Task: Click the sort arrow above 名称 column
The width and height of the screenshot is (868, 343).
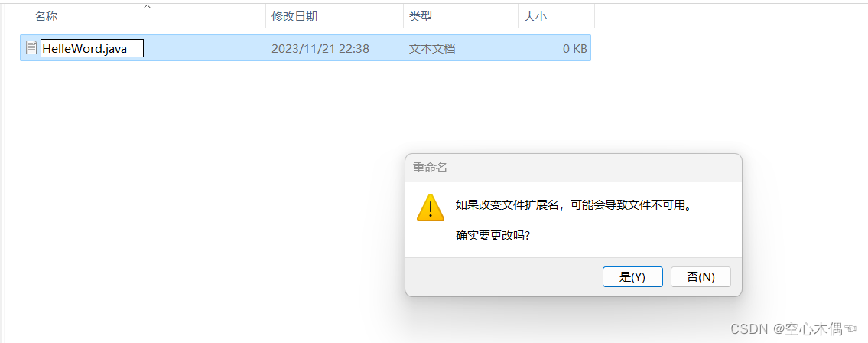Action: (x=147, y=7)
